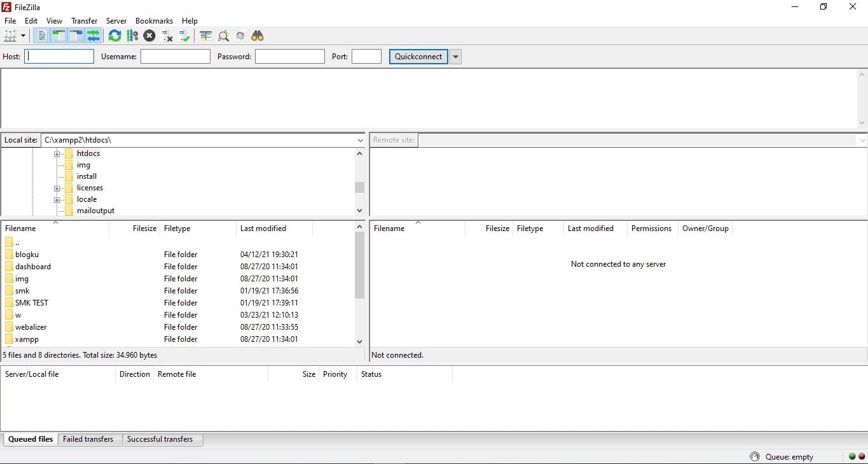This screenshot has width=868, height=464.
Task: Open the process queue settings icon
Action: point(132,36)
